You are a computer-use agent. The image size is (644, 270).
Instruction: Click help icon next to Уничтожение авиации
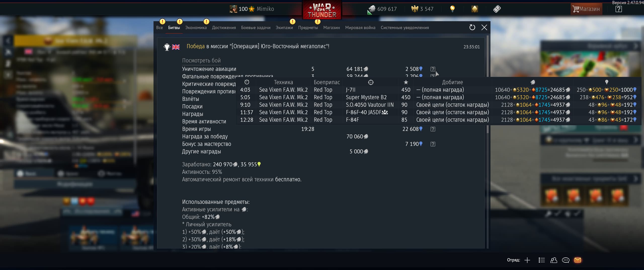click(433, 69)
